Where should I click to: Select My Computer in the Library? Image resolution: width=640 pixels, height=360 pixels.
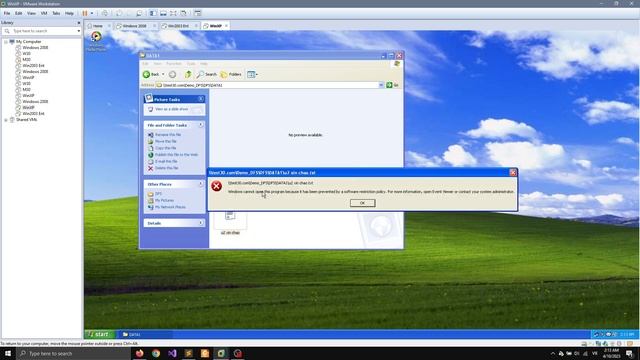[28, 42]
